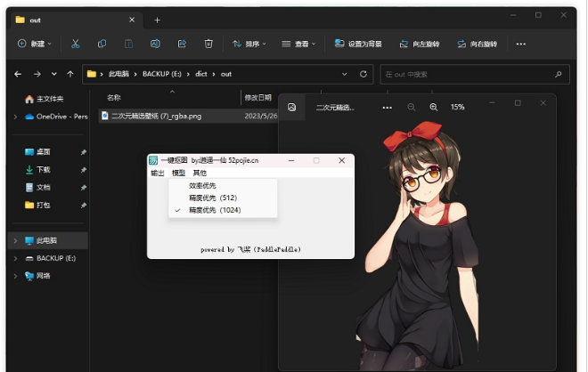Expand the address bar history dropdown arrow
This screenshot has width=588, height=372.
tap(344, 74)
